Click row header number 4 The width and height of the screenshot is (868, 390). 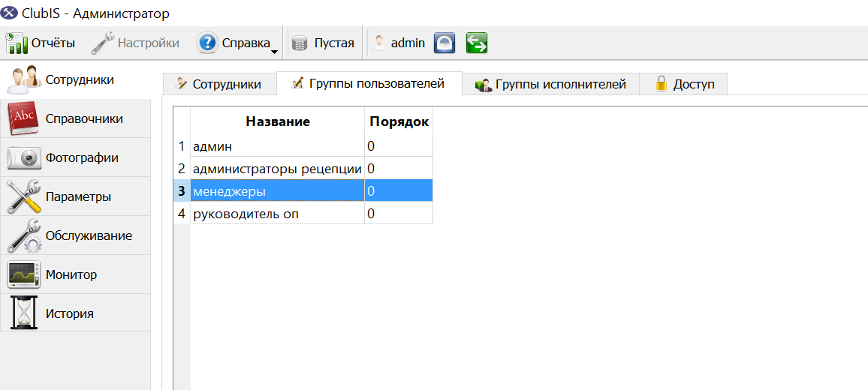tap(182, 214)
